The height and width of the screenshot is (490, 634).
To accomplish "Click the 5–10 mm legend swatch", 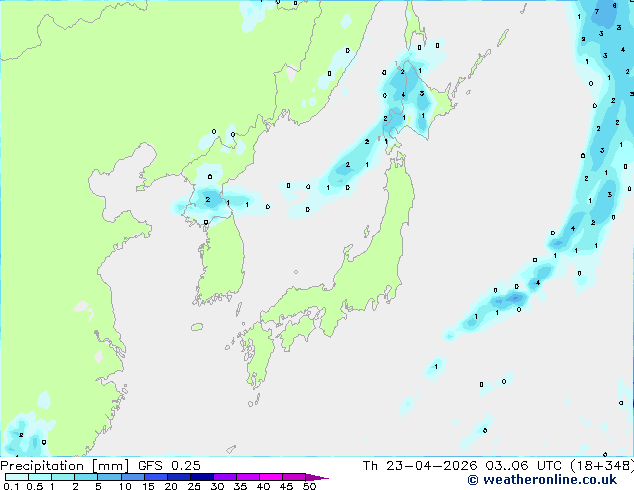I will pyautogui.click(x=109, y=477).
